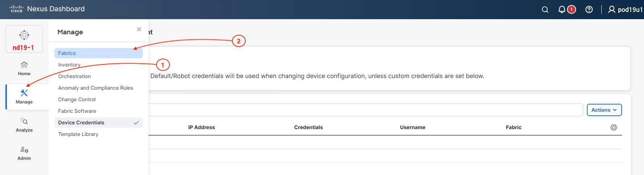This screenshot has height=175, width=644.
Task: Open table column settings gear
Action: click(614, 127)
